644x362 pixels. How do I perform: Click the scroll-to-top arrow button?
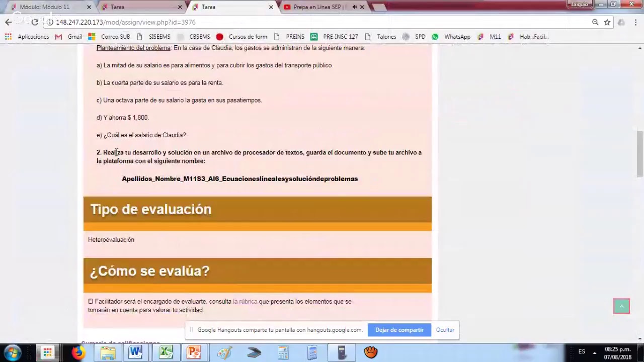pos(621,306)
